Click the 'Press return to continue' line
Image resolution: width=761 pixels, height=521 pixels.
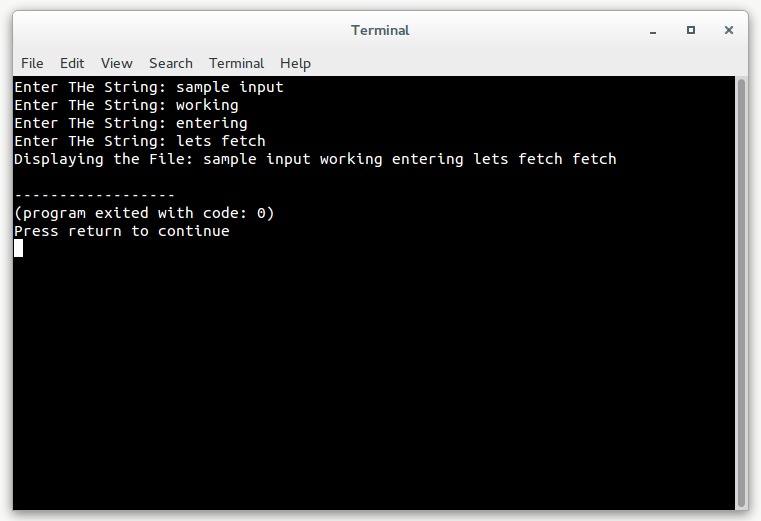tap(122, 231)
